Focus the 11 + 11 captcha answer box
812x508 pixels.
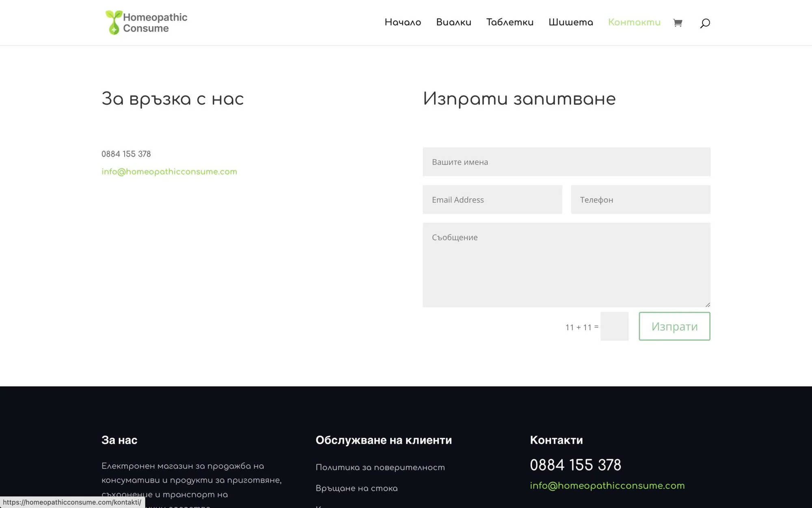click(614, 326)
